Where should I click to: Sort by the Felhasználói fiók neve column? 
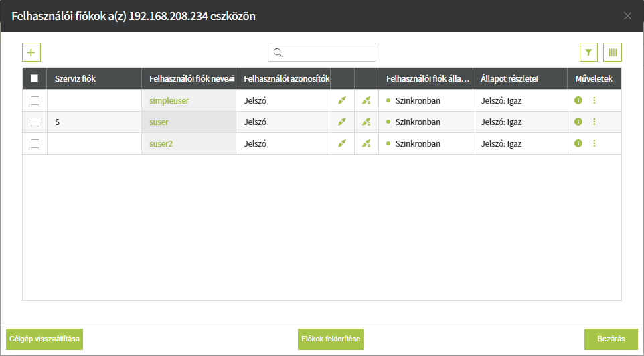coord(188,78)
